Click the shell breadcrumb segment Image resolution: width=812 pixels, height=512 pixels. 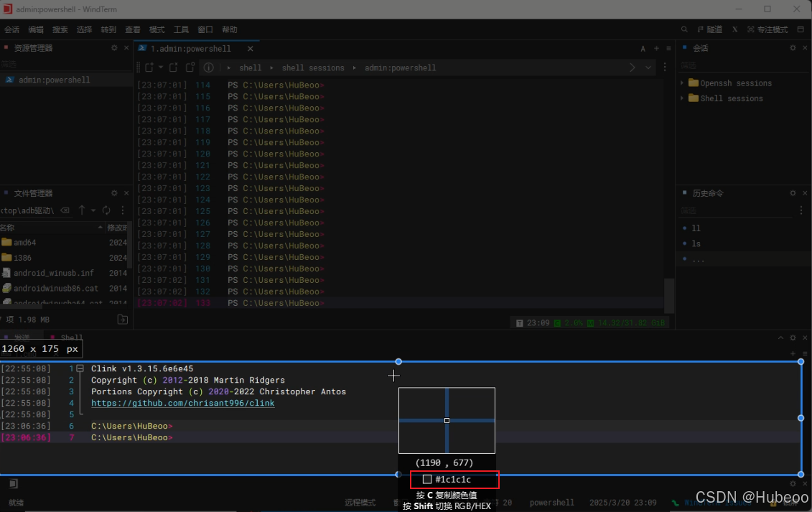coord(250,68)
